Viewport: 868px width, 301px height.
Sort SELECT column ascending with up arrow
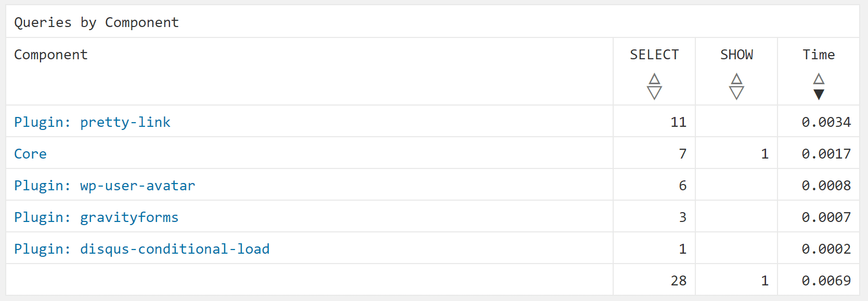coord(654,80)
